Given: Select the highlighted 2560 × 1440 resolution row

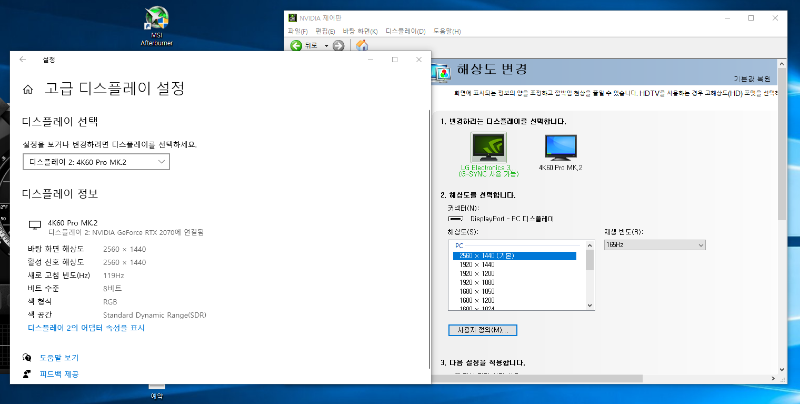Looking at the screenshot, I should click(514, 256).
